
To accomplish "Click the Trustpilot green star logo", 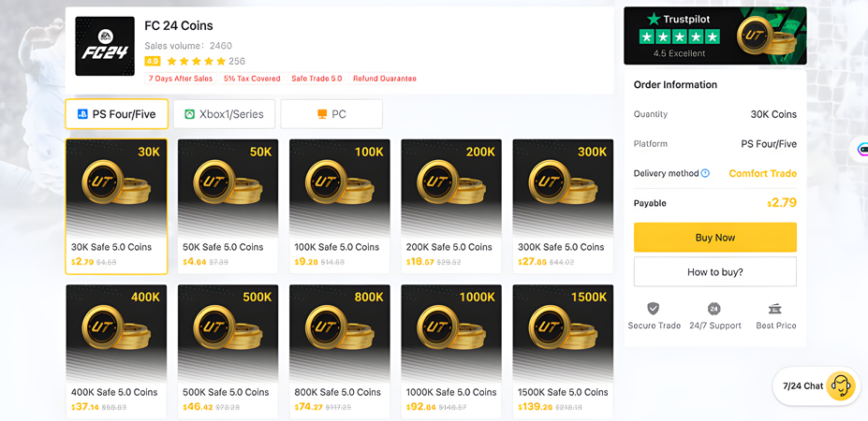I will 654,20.
